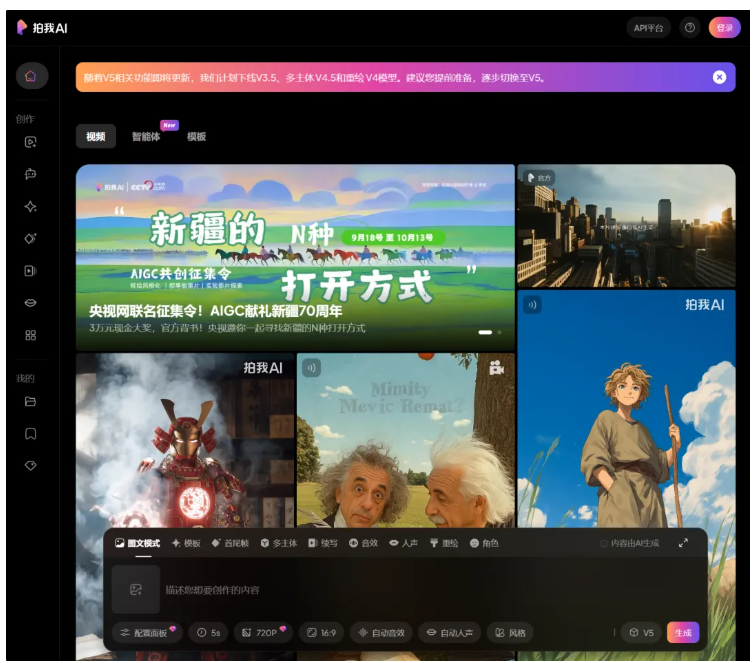Screen dimensions: 756x663
Task: Click the sparkle star icon in the sidebar
Action: 31,206
